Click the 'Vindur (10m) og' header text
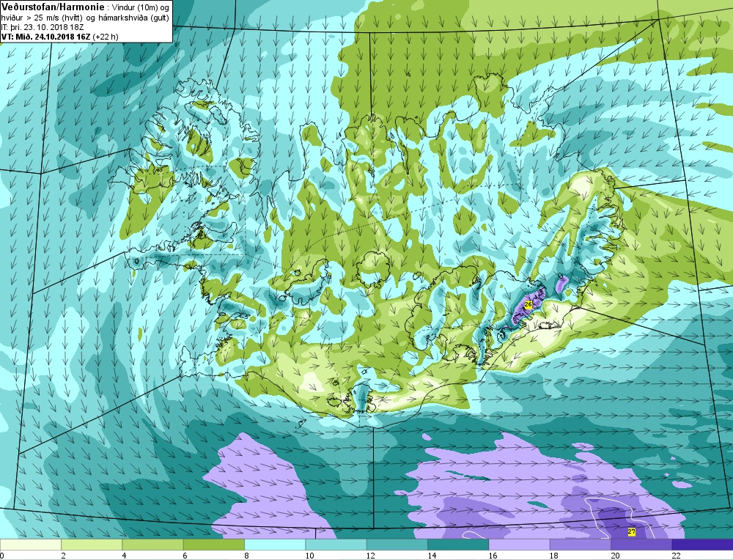Screen dimensions: 733x560 click(141, 7)
